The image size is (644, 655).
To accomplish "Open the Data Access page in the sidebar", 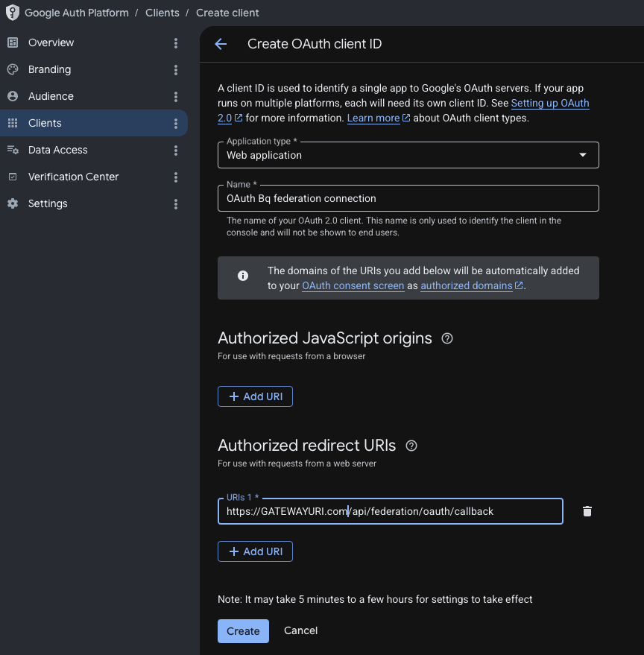I will 57,150.
